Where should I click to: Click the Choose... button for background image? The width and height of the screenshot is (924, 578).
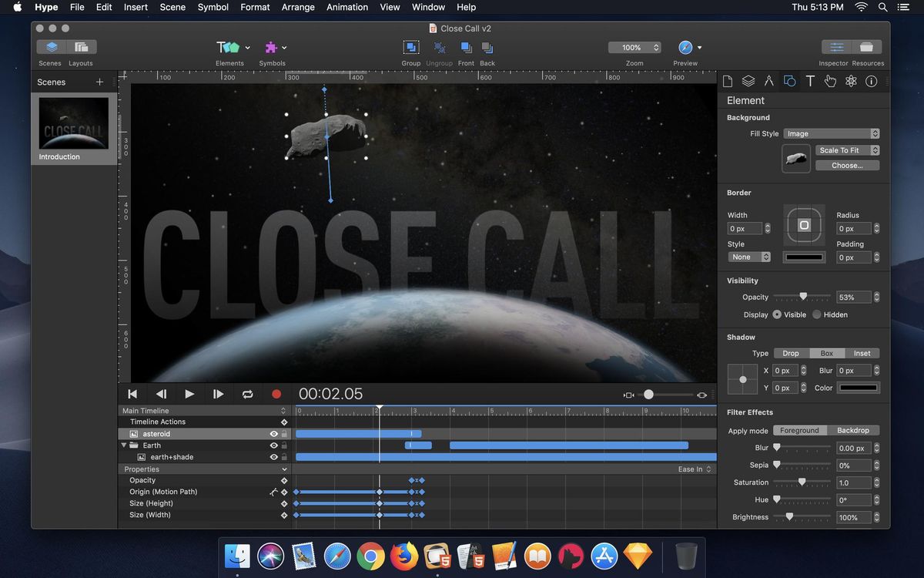847,165
